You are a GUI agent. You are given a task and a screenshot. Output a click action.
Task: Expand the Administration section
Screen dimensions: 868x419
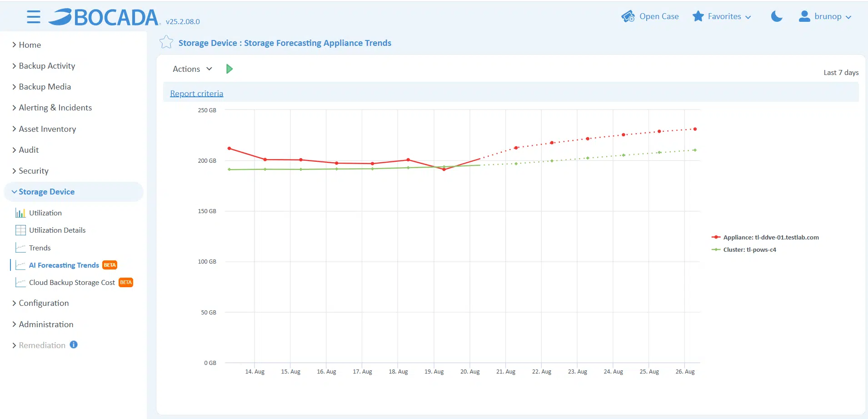[x=42, y=324]
